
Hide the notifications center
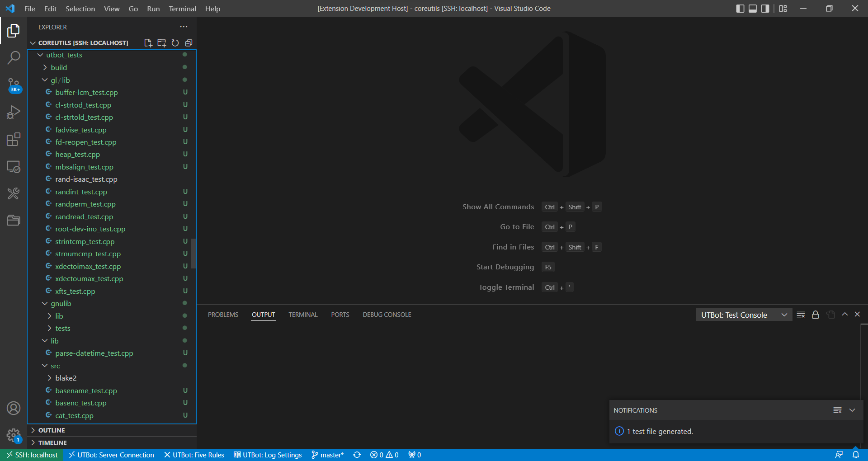(852, 410)
